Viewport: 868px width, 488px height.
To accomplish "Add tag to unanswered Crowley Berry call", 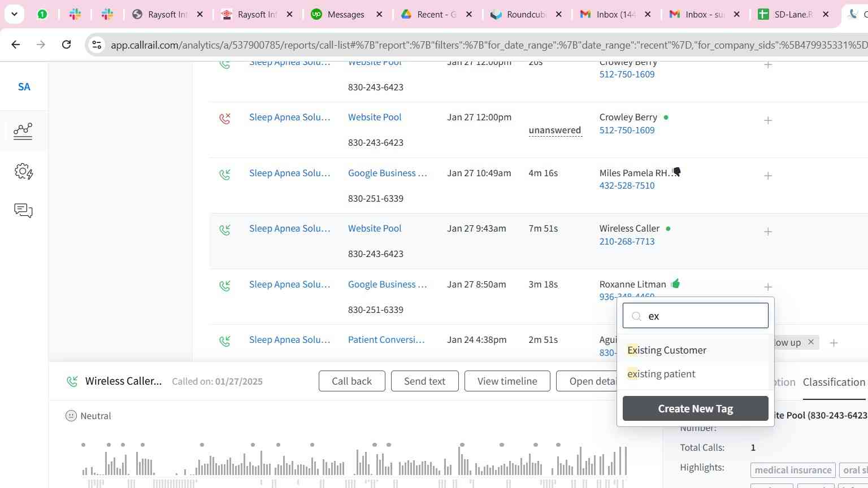I will tap(768, 120).
